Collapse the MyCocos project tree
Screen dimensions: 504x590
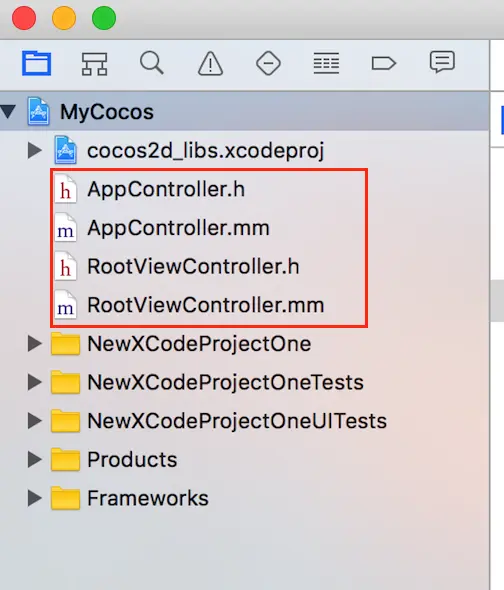click(x=8, y=111)
